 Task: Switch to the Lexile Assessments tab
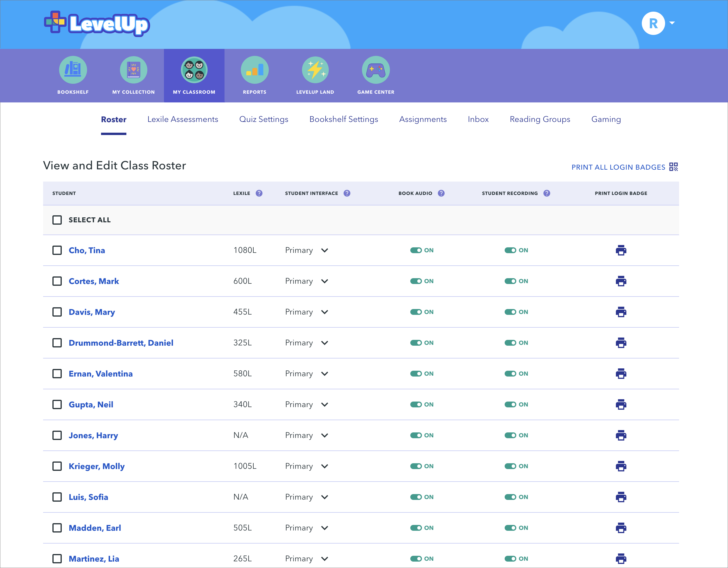tap(183, 119)
